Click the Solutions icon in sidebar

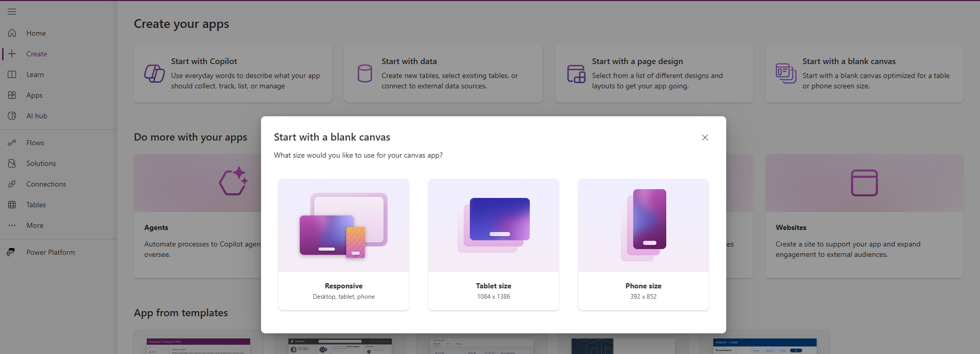pyautogui.click(x=12, y=163)
